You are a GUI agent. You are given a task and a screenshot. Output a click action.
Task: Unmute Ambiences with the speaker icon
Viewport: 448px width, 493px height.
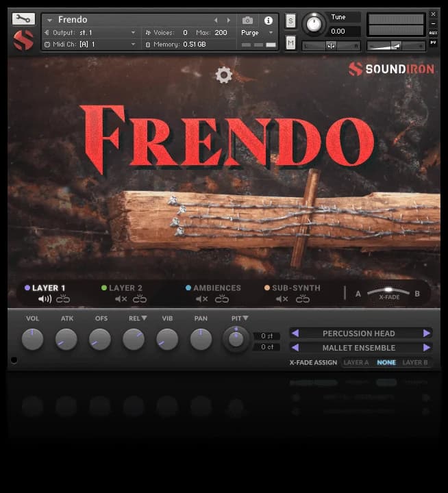pyautogui.click(x=201, y=299)
